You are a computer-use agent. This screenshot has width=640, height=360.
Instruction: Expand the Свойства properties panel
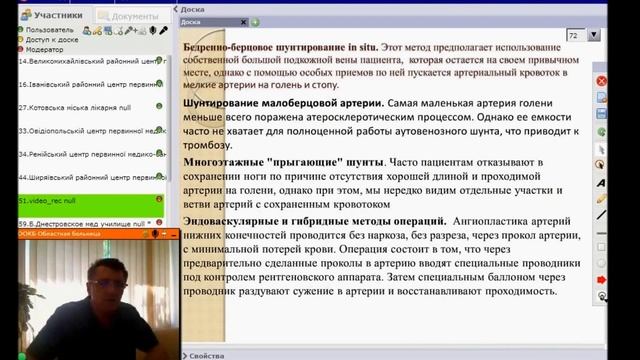tap(203, 356)
